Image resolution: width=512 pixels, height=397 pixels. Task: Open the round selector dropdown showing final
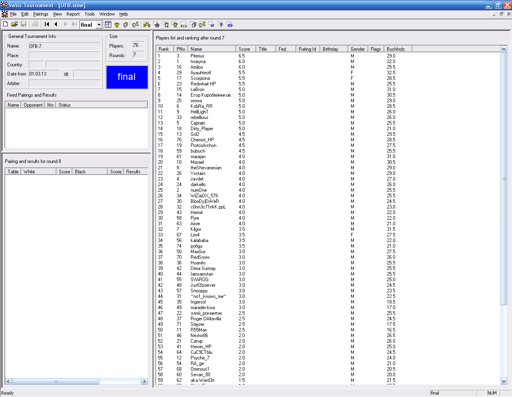(99, 25)
